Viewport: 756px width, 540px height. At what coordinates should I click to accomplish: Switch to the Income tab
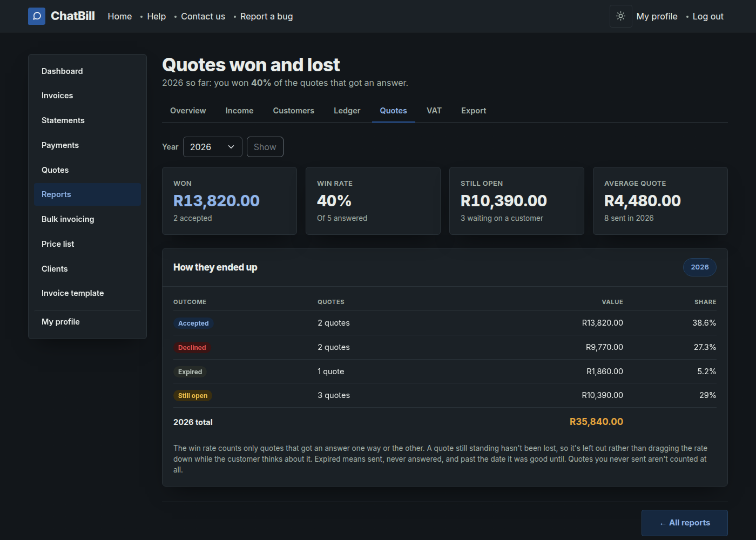tap(239, 111)
